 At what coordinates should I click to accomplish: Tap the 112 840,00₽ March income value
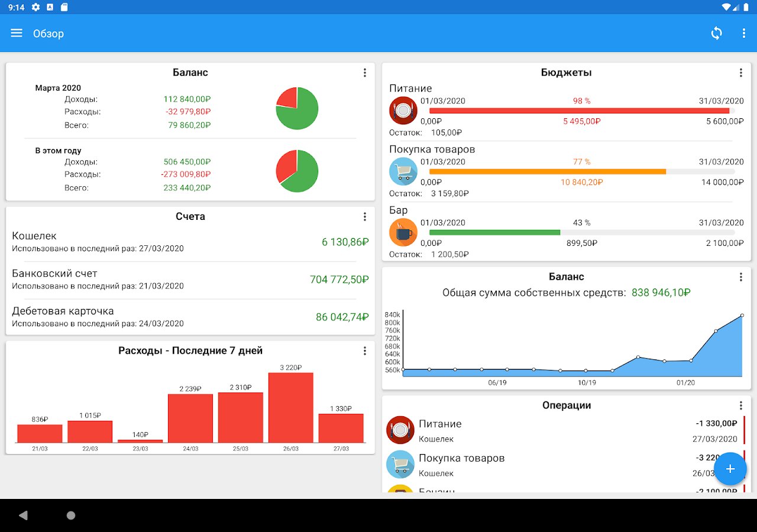(x=187, y=99)
